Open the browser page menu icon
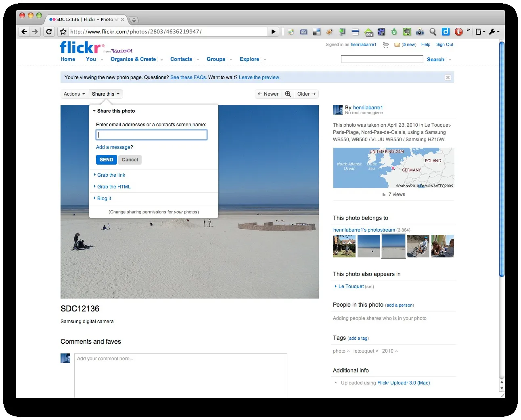The height and width of the screenshot is (420, 521). [480, 31]
